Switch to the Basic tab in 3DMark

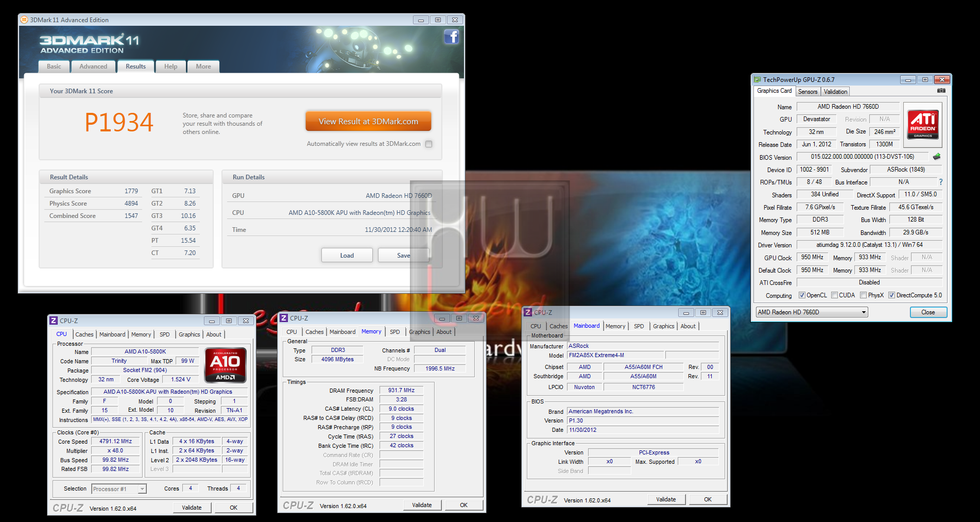click(54, 66)
